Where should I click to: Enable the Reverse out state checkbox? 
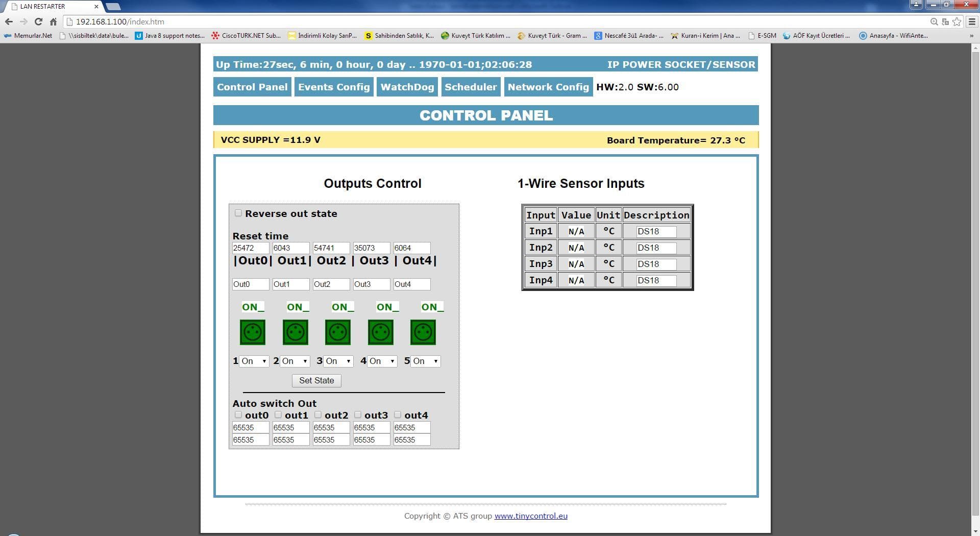pos(238,213)
